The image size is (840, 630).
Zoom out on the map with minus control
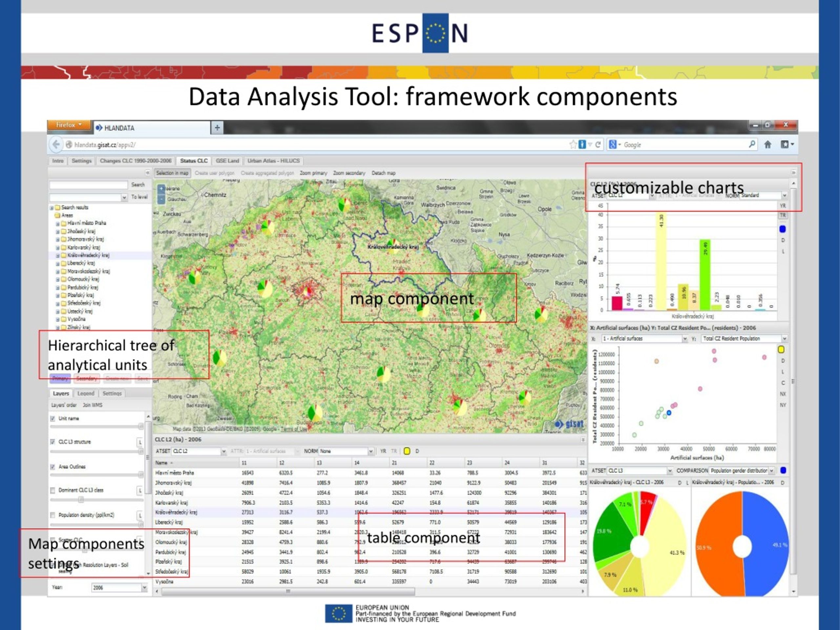click(x=161, y=199)
